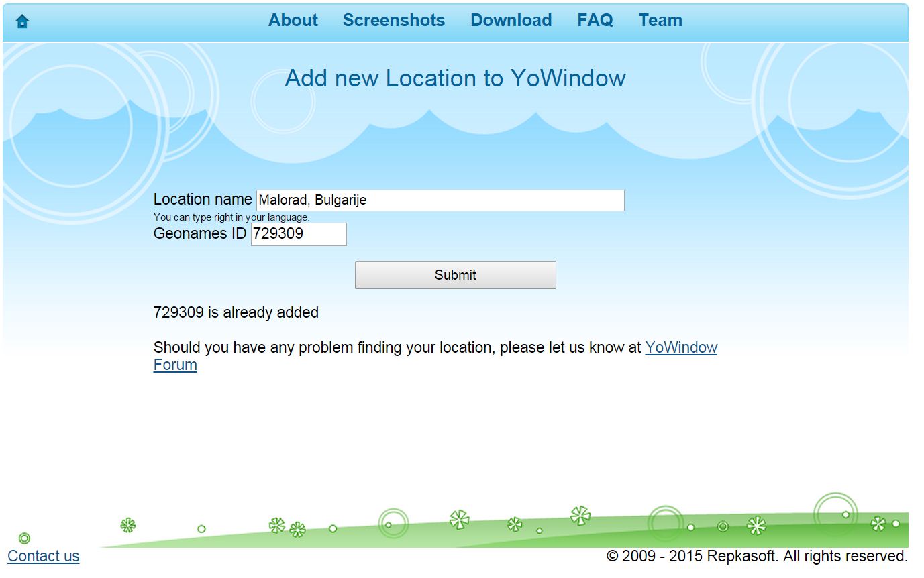Screen dimensions: 924x578
Task: Select the "729309 is already added" message
Action: pos(236,312)
